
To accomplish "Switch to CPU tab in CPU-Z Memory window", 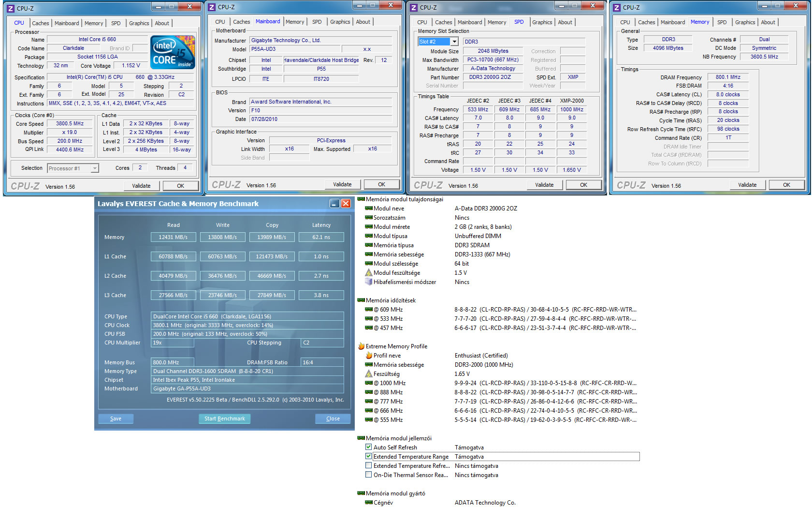I will 625,22.
